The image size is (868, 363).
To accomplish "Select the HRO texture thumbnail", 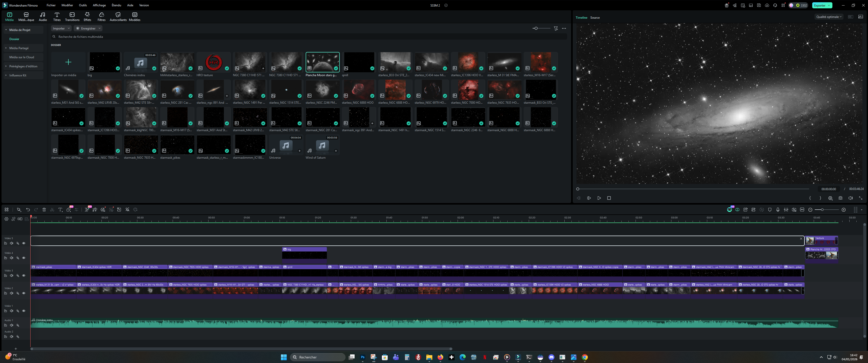I will coord(214,62).
